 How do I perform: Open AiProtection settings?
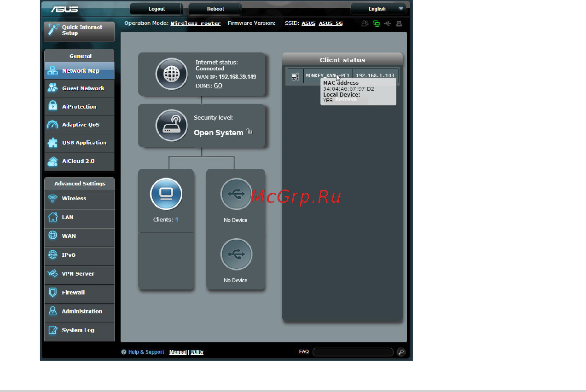79,107
